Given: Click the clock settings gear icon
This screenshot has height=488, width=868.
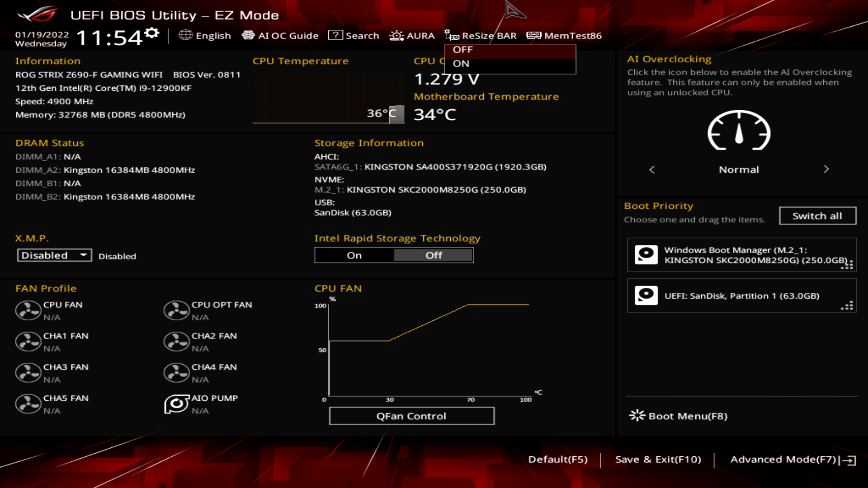Looking at the screenshot, I should [152, 33].
